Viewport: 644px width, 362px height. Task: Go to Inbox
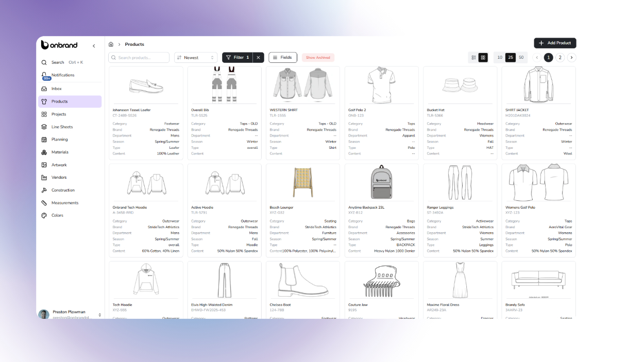pos(70,89)
